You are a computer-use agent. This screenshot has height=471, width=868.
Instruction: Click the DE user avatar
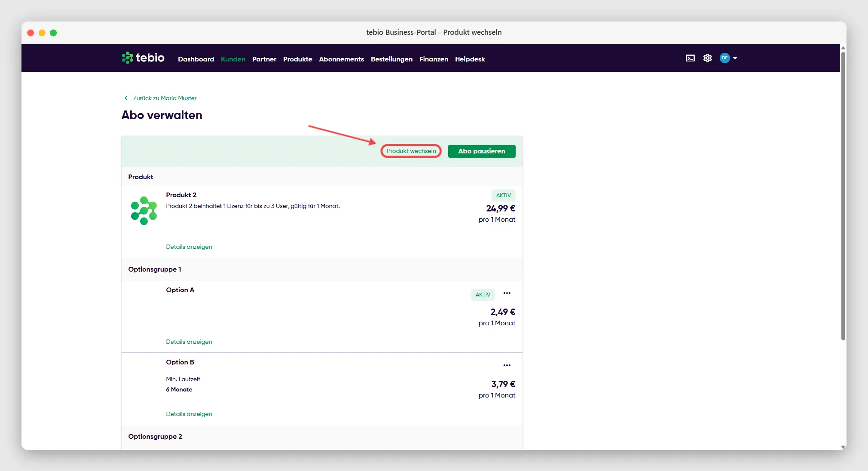point(724,58)
